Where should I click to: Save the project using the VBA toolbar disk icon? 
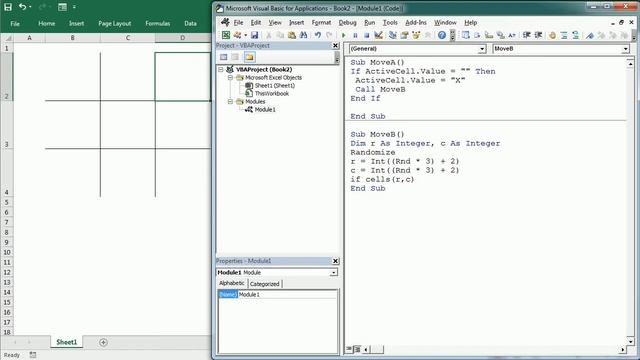click(x=254, y=35)
